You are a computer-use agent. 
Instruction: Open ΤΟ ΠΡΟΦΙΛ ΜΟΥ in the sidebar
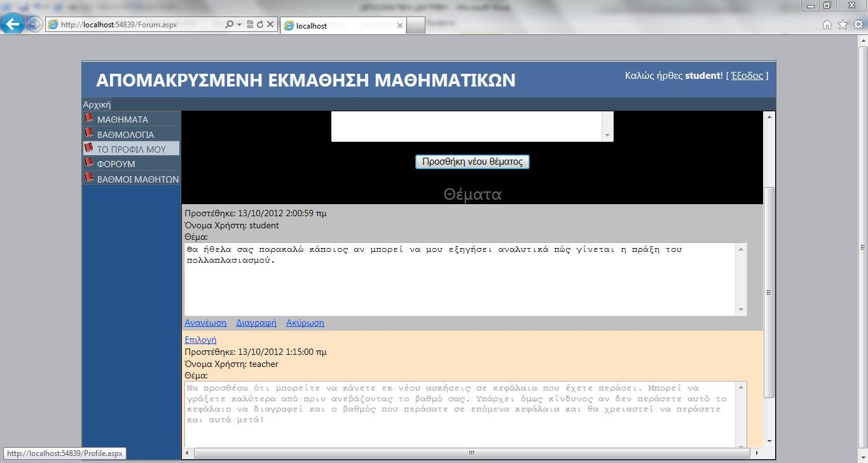(x=132, y=149)
